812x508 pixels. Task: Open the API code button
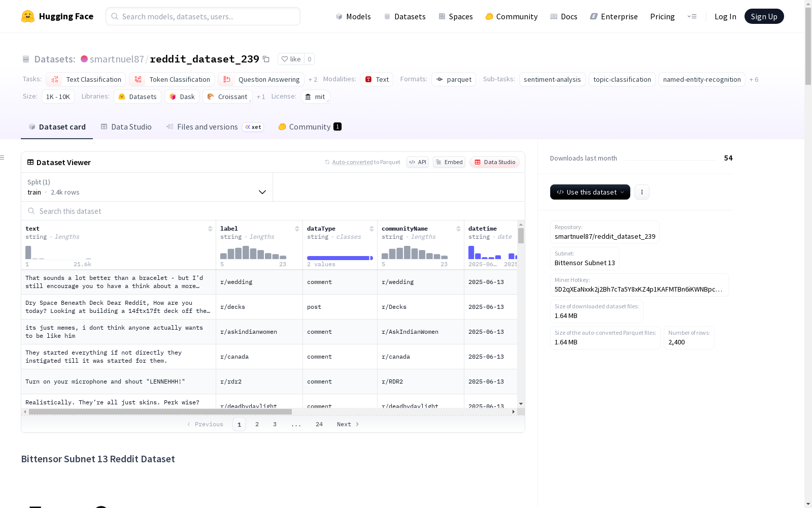pyautogui.click(x=418, y=162)
